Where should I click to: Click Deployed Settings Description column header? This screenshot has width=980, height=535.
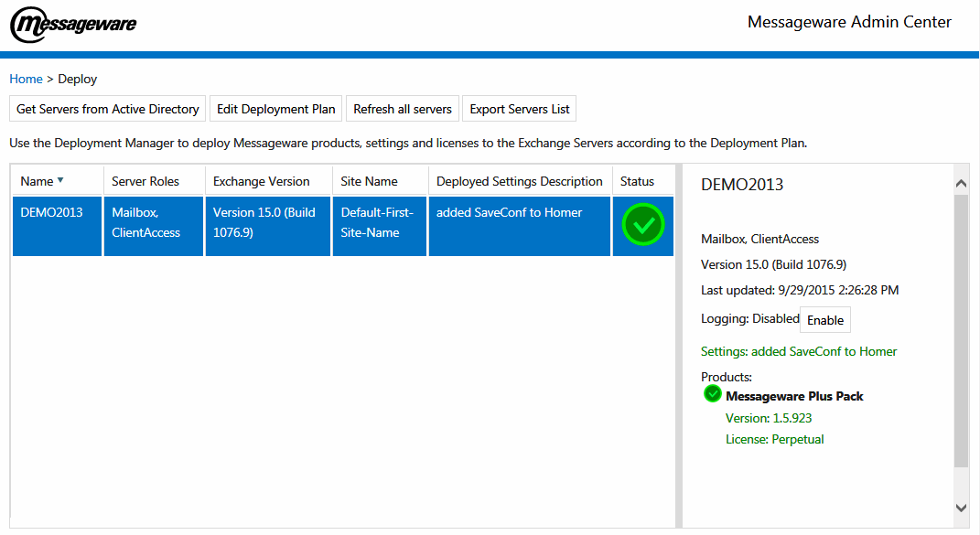pyautogui.click(x=520, y=181)
